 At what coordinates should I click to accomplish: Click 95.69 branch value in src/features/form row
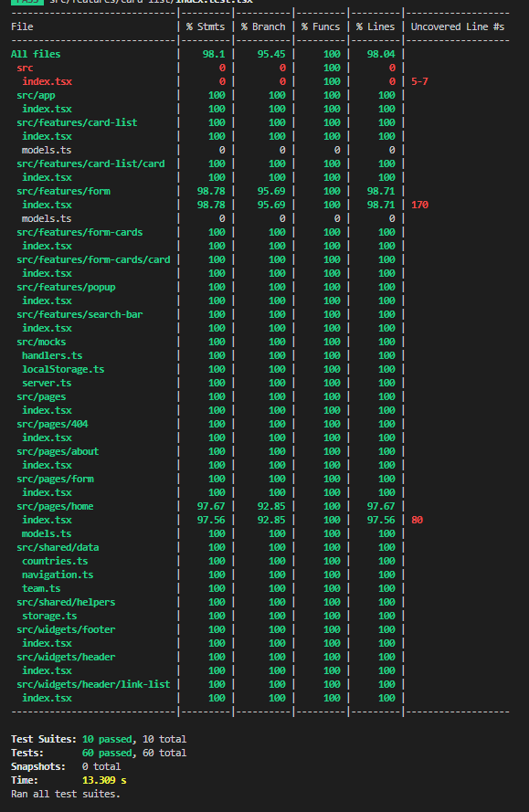[x=271, y=191]
